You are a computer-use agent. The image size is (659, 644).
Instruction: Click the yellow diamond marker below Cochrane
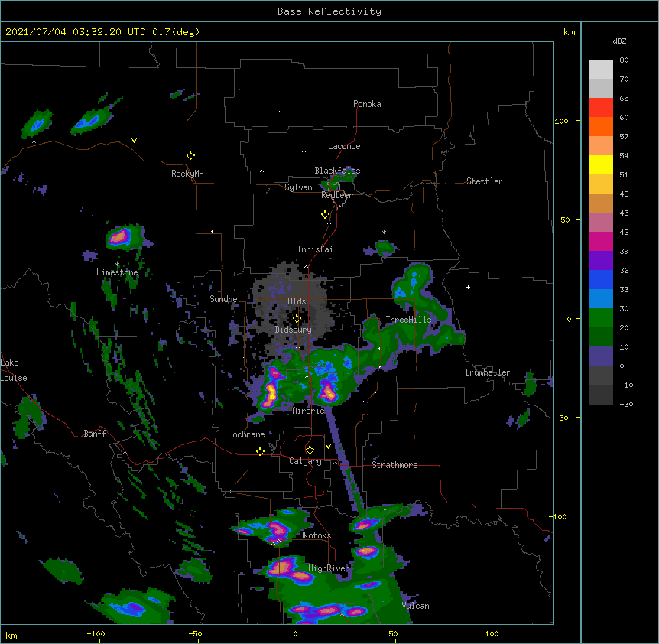coord(260,451)
